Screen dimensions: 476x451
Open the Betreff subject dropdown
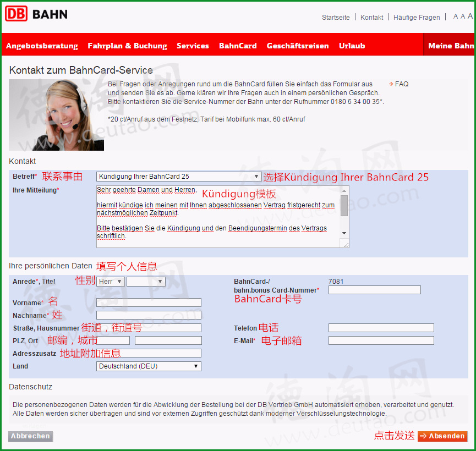[179, 177]
